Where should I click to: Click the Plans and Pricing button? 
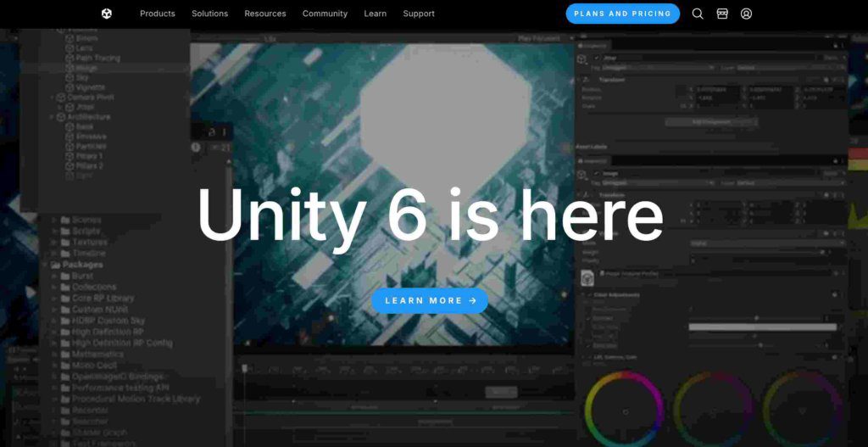(x=623, y=14)
